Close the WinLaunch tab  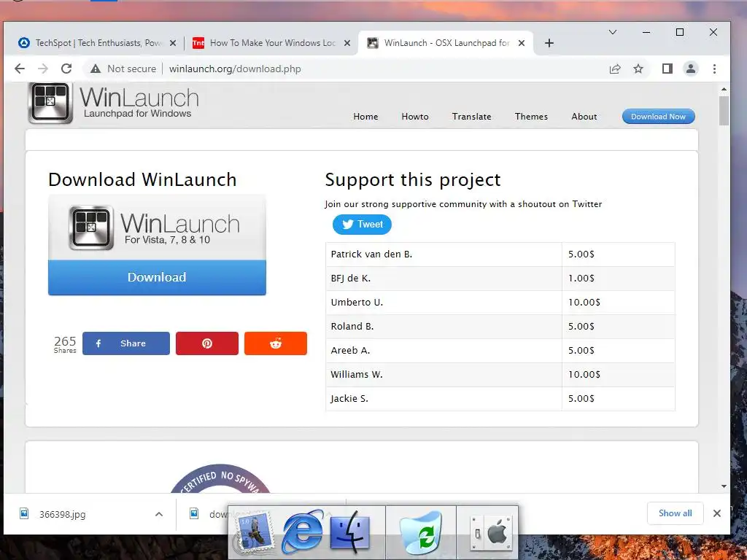pos(522,43)
